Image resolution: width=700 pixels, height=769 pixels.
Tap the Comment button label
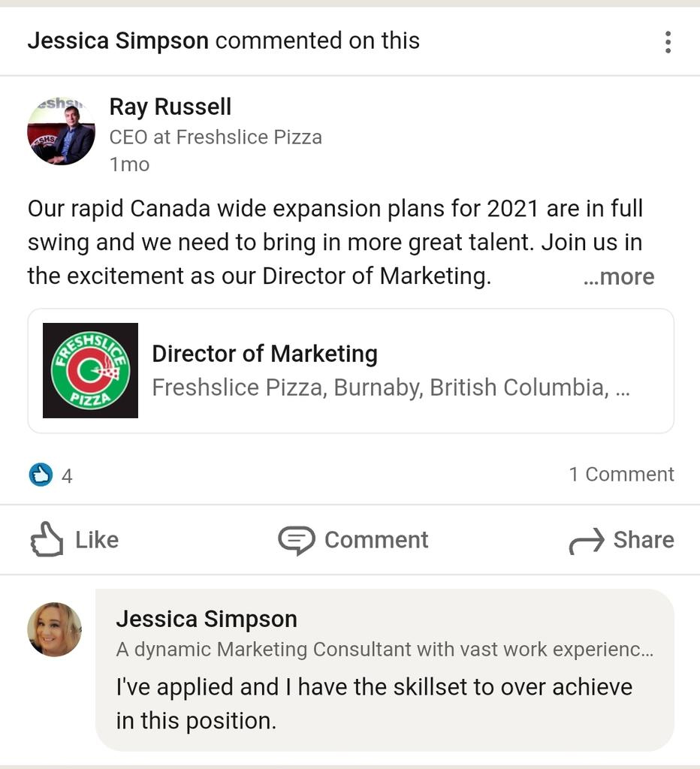click(x=376, y=540)
